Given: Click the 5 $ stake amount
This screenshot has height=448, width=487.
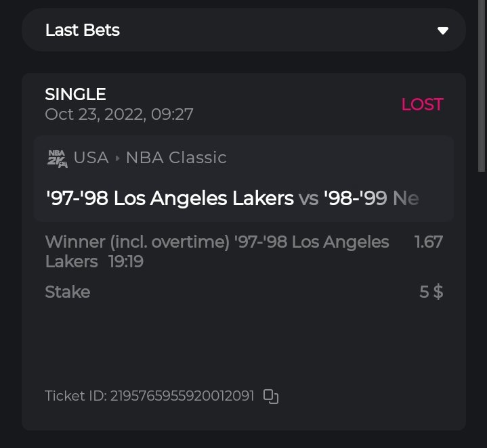Looking at the screenshot, I should tap(431, 292).
